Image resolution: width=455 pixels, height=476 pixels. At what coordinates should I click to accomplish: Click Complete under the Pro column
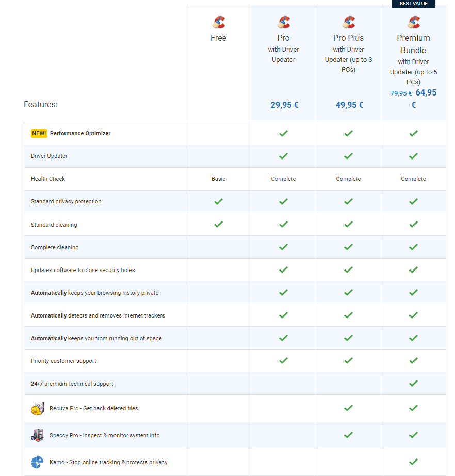283,179
